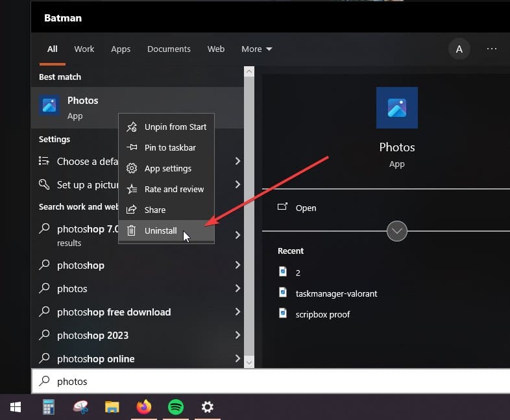This screenshot has height=420, width=510.
Task: Click the search input containing photos
Action: click(271, 381)
